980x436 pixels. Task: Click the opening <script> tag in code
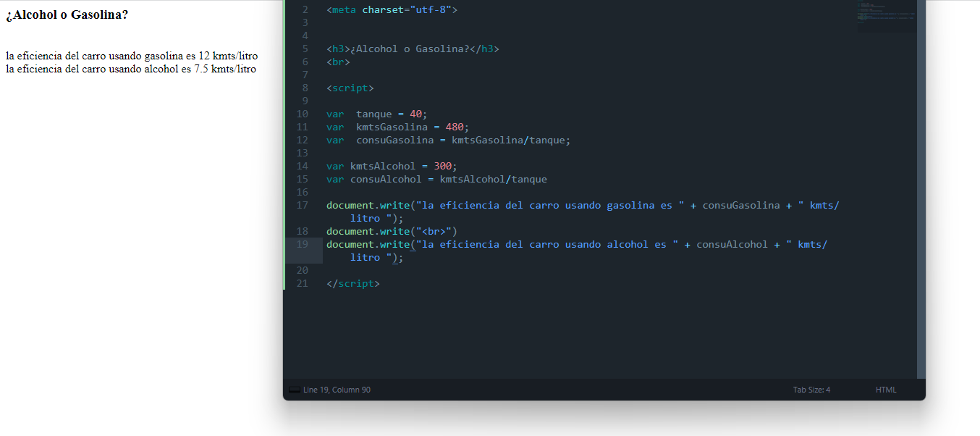[x=350, y=88]
